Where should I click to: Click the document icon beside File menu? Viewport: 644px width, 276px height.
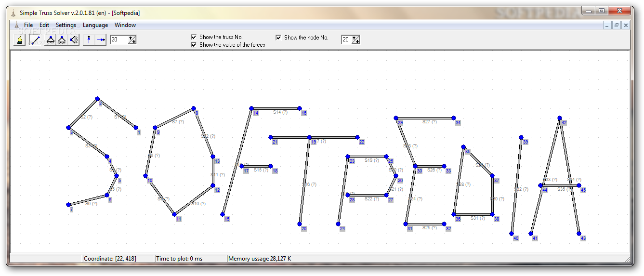[16, 25]
